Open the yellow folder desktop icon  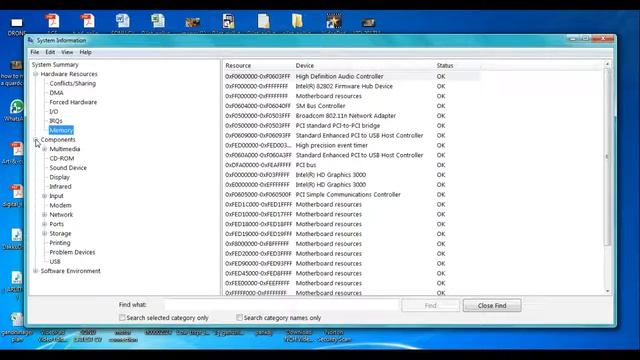point(297,21)
